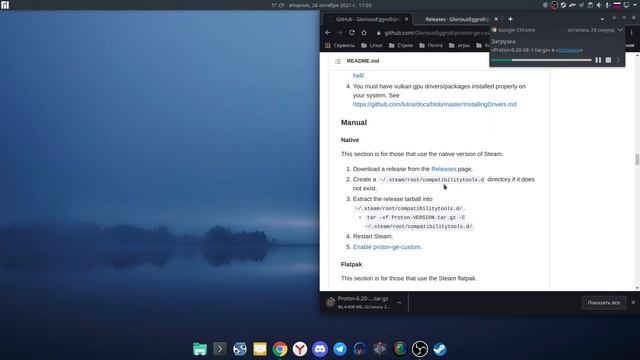Open the clipboard tray icon
Image resolution: width=640 pixels, height=360 pixels.
[x=590, y=5]
